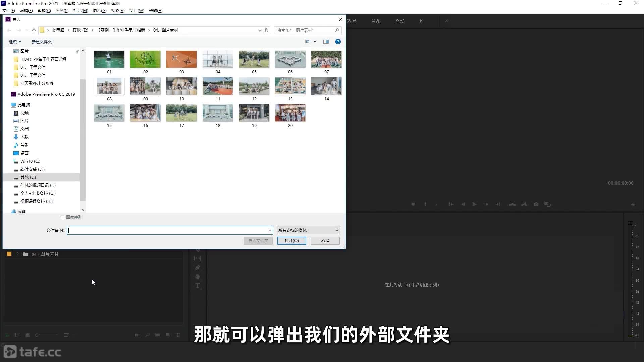
Task: Expand the address bar path dropdown
Action: (260, 30)
